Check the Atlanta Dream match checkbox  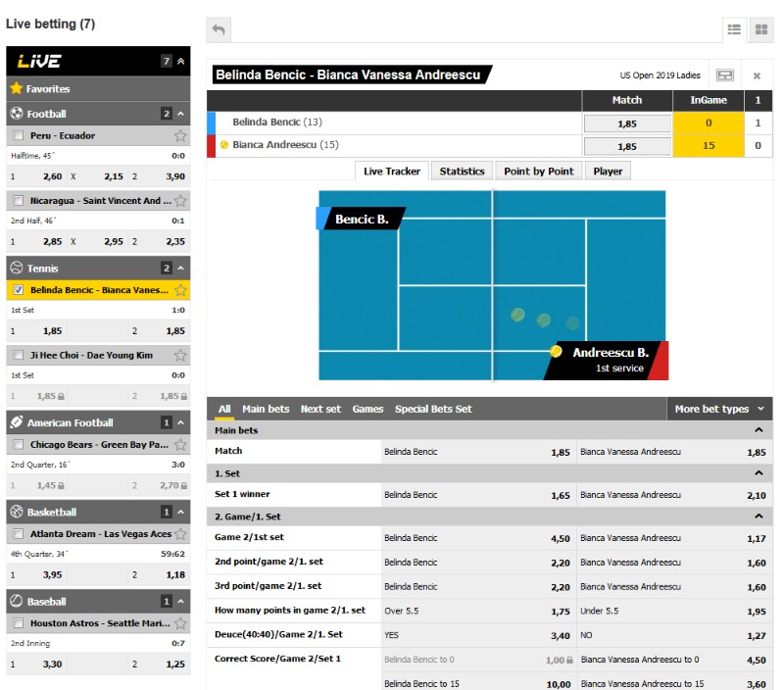[18, 534]
